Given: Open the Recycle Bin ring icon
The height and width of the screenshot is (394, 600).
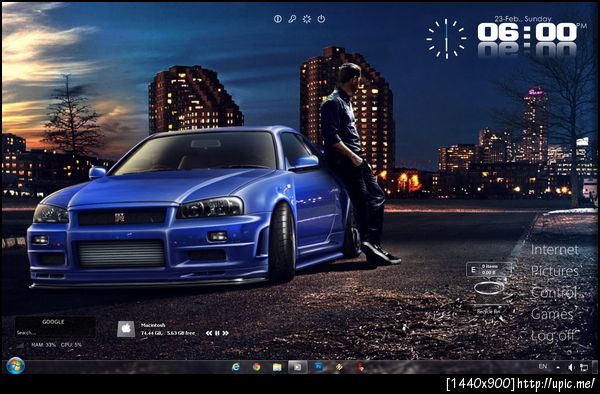Looking at the screenshot, I should 489,288.
